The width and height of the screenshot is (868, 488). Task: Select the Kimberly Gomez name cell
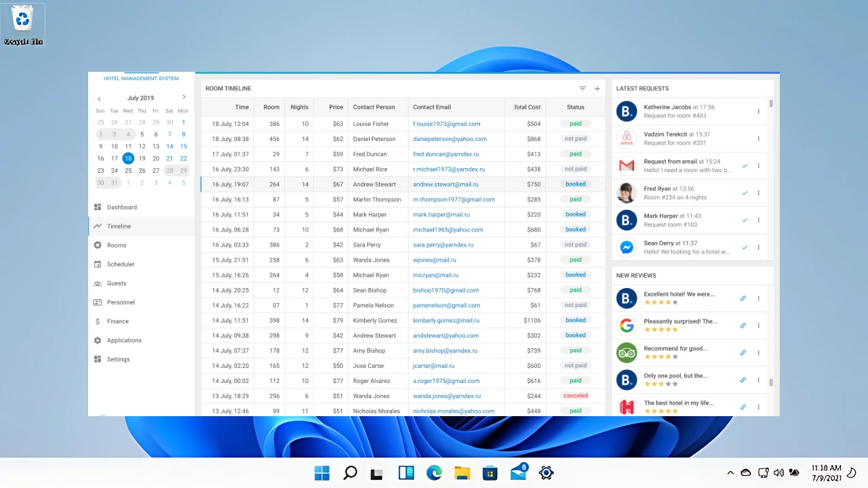375,321
